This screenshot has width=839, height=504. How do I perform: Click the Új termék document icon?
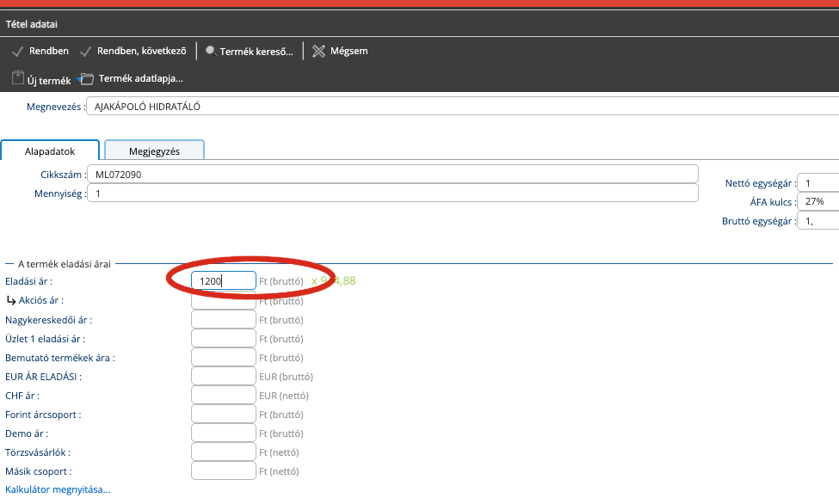tap(18, 78)
